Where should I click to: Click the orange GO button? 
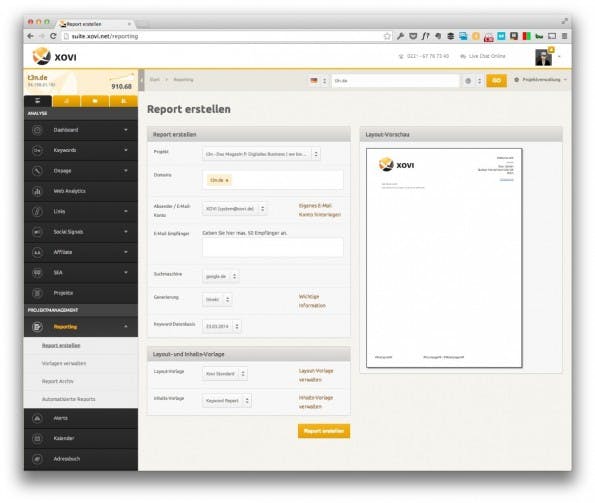click(x=496, y=80)
